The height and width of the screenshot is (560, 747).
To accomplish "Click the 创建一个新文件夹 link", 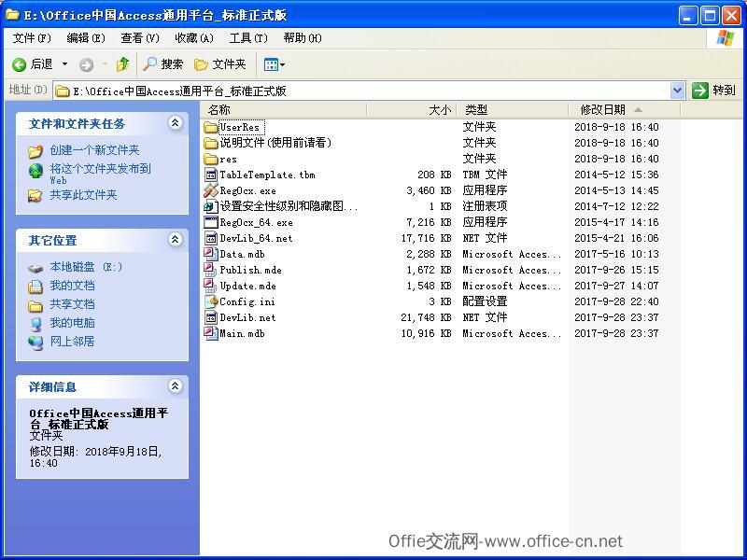I will click(x=95, y=150).
